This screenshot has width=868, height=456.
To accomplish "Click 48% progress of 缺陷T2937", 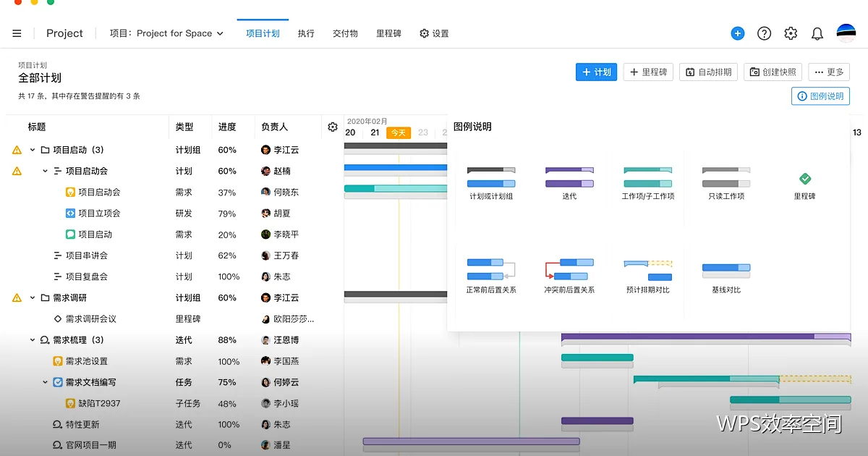I will 227,403.
